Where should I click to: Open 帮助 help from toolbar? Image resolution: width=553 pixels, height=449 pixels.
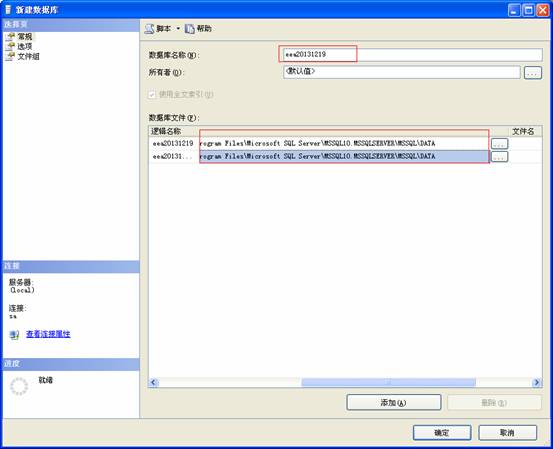(x=198, y=29)
